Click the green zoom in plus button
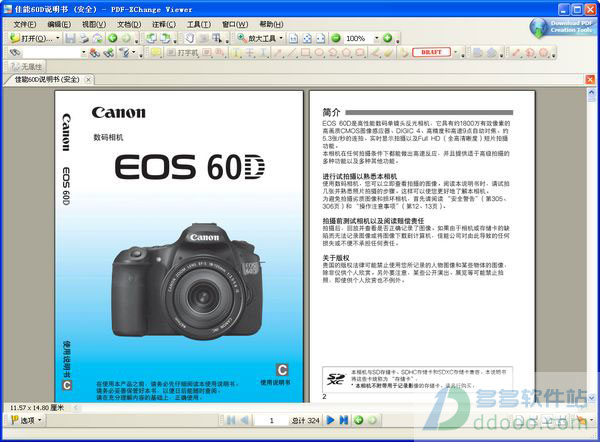The image size is (600, 442). coord(387,38)
